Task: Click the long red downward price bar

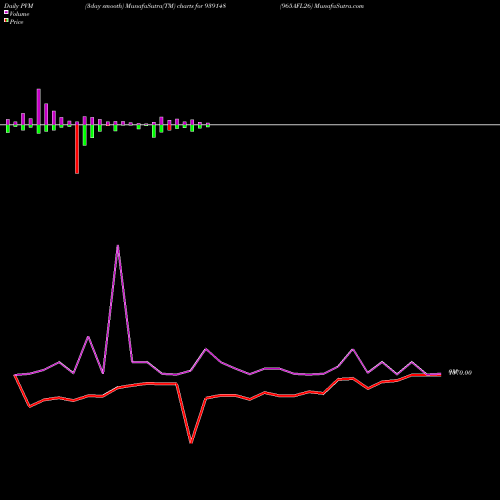Action: (x=77, y=149)
